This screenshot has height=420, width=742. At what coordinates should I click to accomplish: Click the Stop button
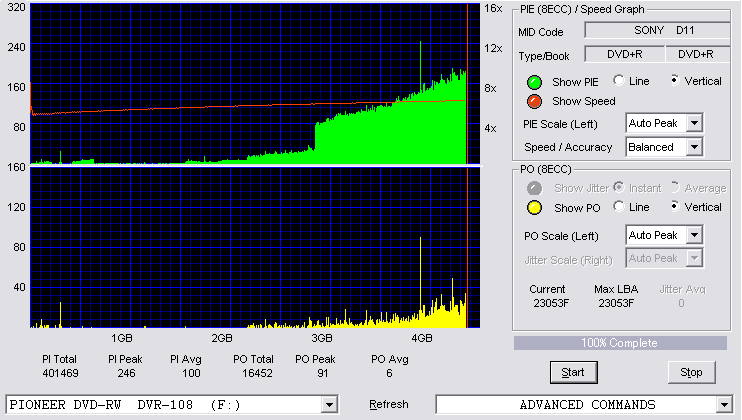pyautogui.click(x=691, y=373)
